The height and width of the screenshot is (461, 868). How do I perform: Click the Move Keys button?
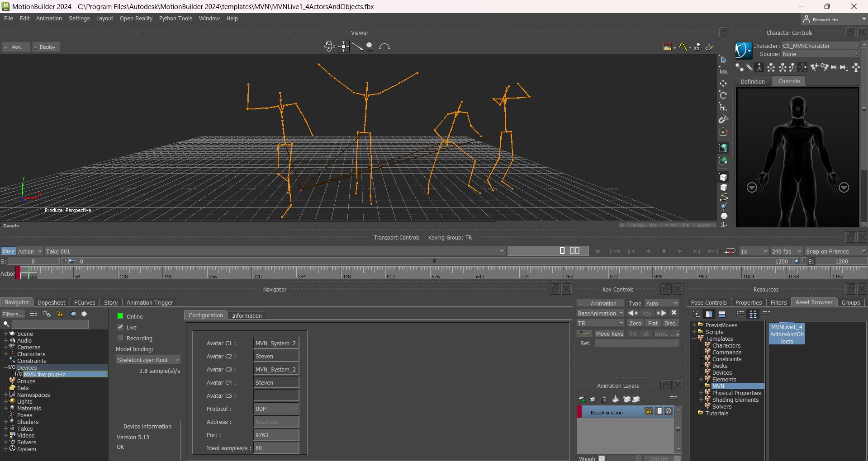[x=609, y=334]
